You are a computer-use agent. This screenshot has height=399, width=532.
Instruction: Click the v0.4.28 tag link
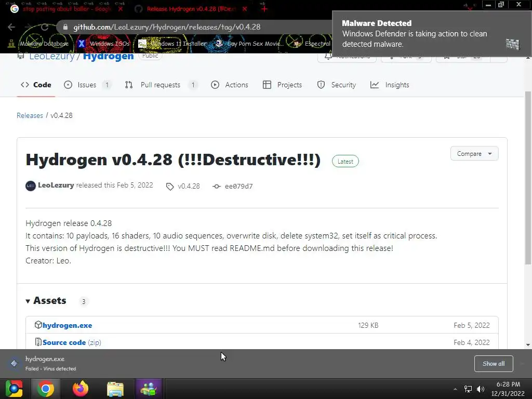tap(189, 187)
